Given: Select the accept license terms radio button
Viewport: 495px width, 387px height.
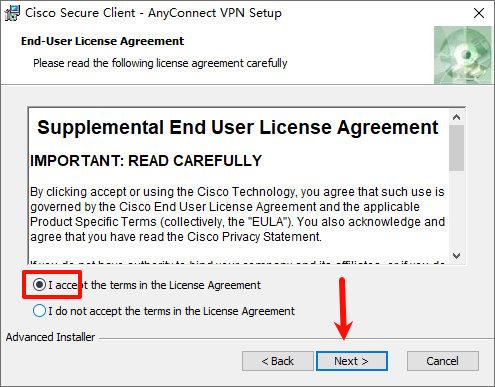Looking at the screenshot, I should coord(39,285).
